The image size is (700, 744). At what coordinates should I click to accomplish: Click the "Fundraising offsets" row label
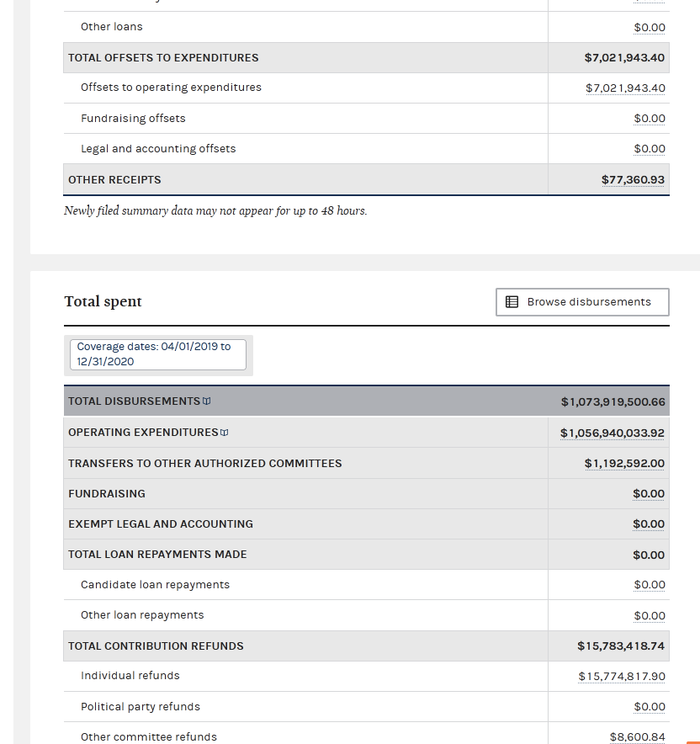click(133, 119)
